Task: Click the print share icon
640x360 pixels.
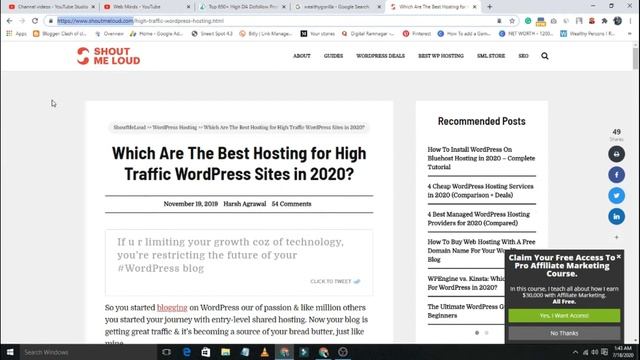Action: point(616,154)
